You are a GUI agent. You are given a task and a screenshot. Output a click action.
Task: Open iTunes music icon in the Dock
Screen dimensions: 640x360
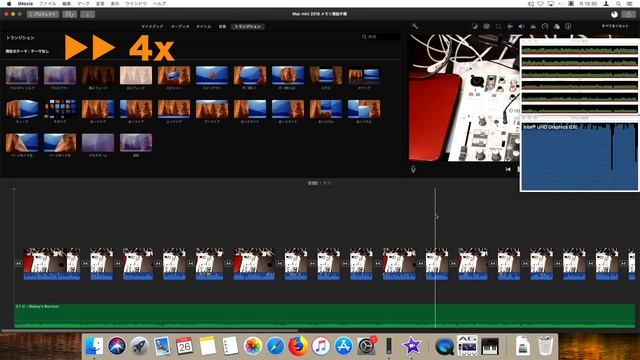(321, 346)
